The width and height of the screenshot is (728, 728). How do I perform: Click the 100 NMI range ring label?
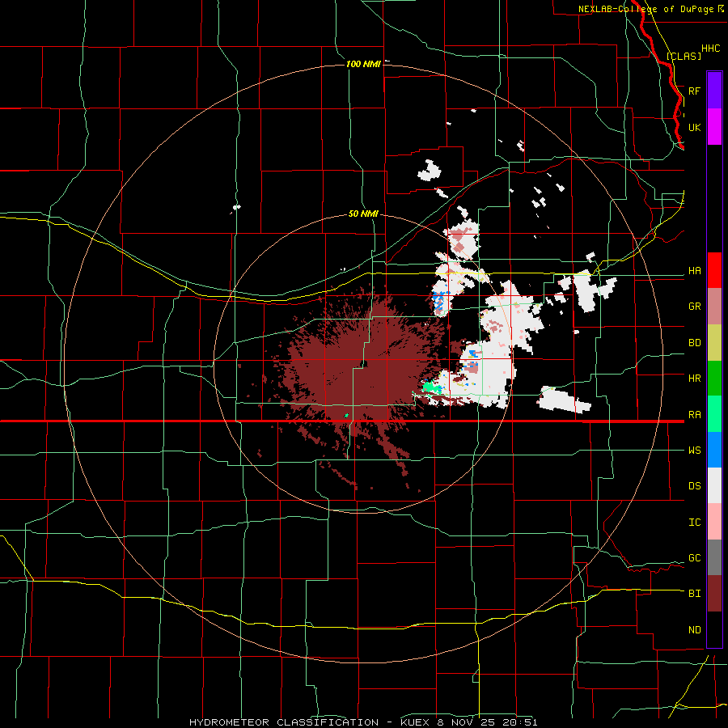(363, 64)
